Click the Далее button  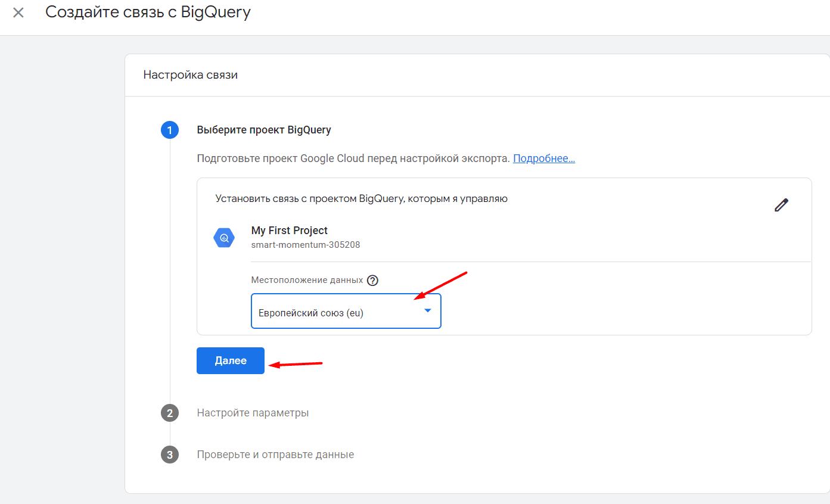tap(231, 360)
